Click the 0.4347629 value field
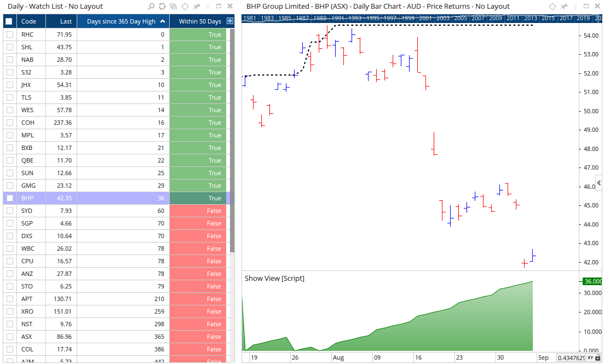The width and height of the screenshot is (604, 364). pyautogui.click(x=571, y=358)
